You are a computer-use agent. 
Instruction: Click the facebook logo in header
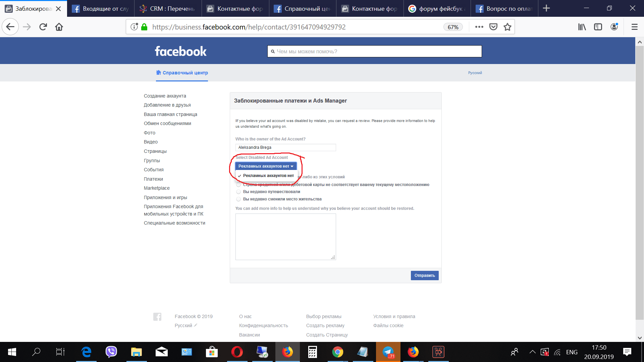click(180, 51)
